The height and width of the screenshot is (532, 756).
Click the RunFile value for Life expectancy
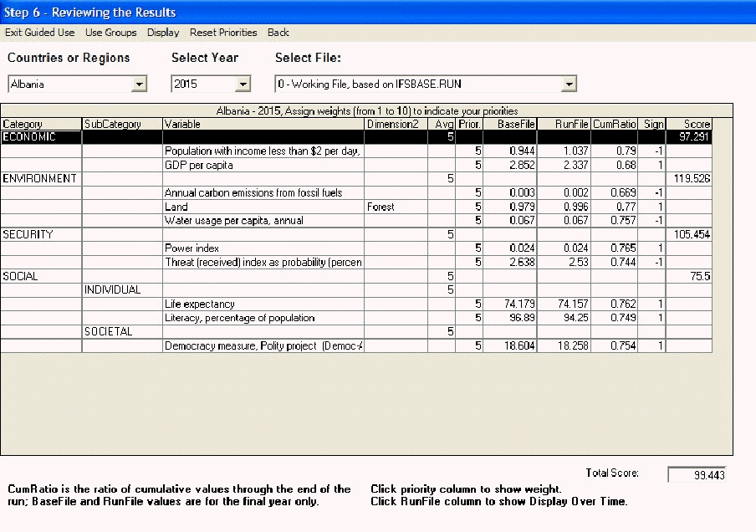564,304
